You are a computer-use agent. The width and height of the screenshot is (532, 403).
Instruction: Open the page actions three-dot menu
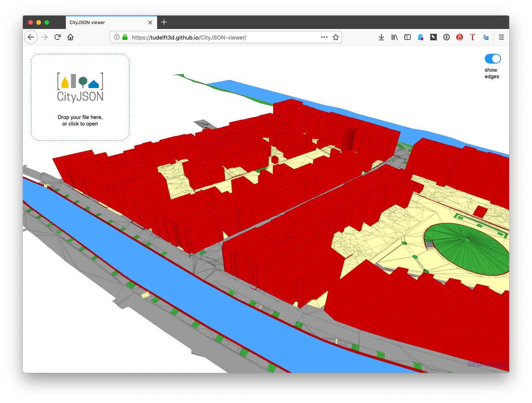tap(324, 37)
